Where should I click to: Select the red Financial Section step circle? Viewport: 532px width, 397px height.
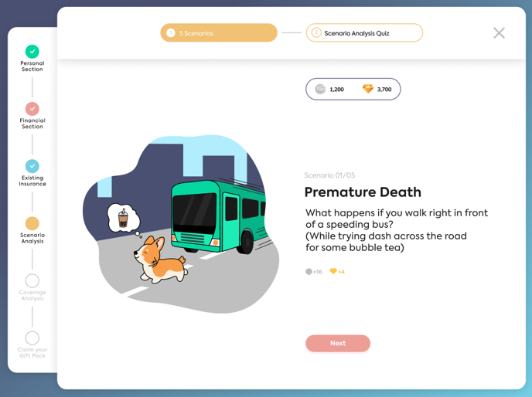pos(32,109)
